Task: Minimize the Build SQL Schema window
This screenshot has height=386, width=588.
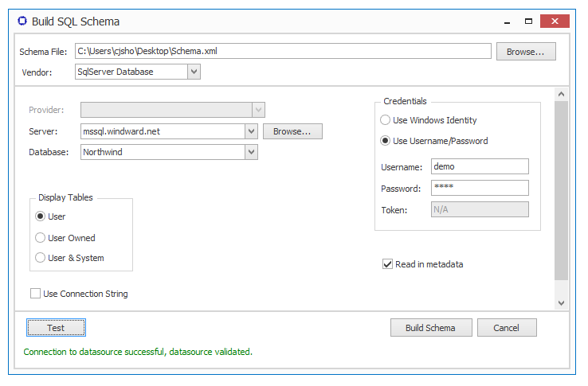Action: point(508,21)
